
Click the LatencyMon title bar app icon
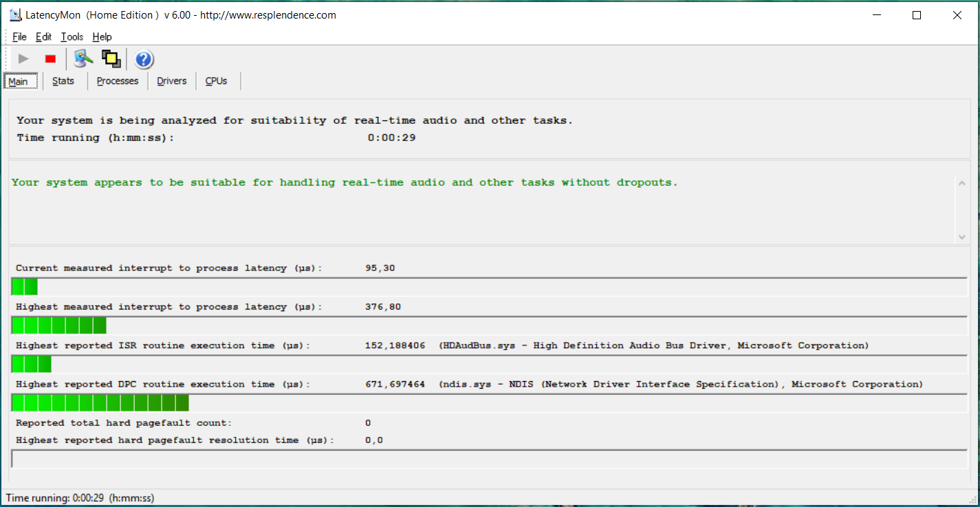pos(15,15)
